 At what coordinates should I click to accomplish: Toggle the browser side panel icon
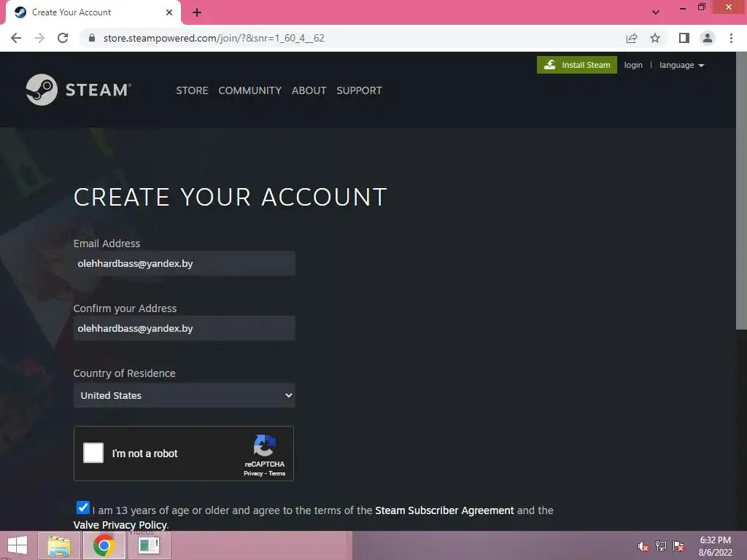[x=684, y=38]
